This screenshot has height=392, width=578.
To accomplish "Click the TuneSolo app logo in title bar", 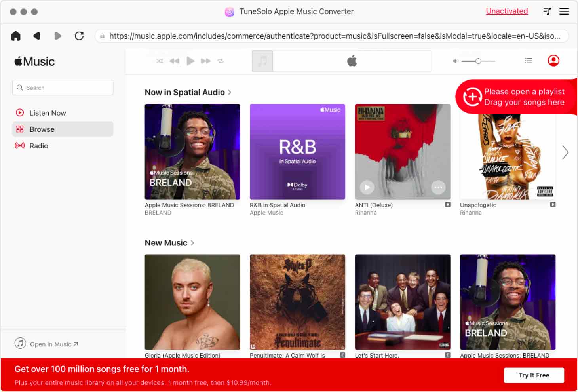I will 230,12.
